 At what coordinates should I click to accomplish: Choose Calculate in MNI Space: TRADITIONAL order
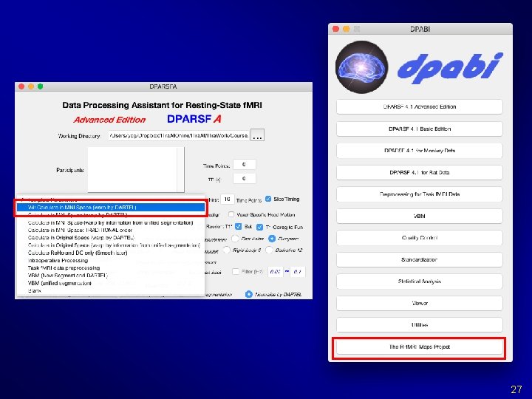111,230
